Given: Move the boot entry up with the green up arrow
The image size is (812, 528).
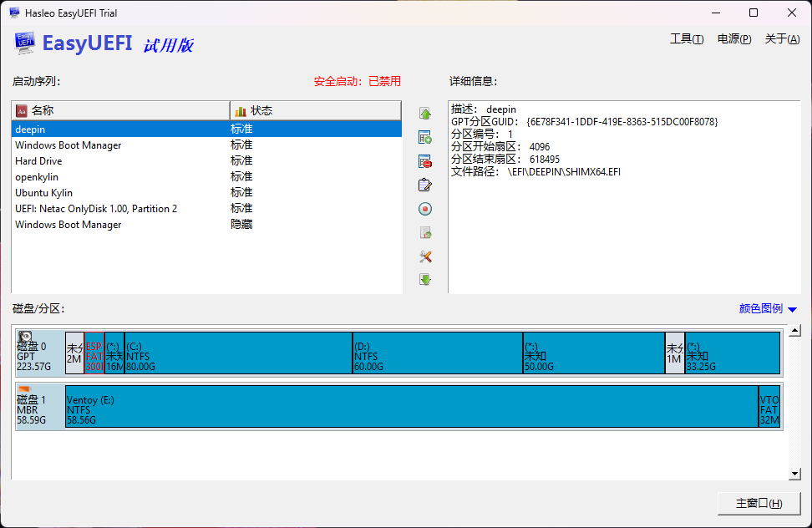Looking at the screenshot, I should (425, 114).
